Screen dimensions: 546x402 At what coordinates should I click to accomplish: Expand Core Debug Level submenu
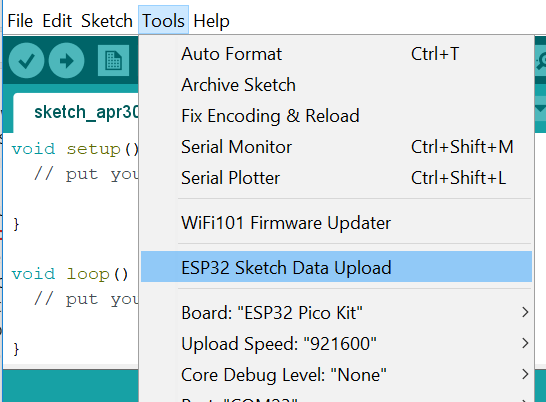pos(336,375)
